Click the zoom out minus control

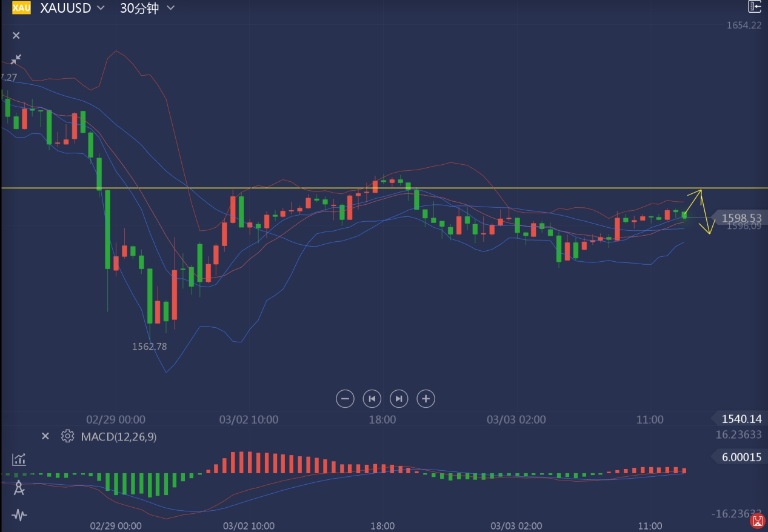click(x=344, y=398)
